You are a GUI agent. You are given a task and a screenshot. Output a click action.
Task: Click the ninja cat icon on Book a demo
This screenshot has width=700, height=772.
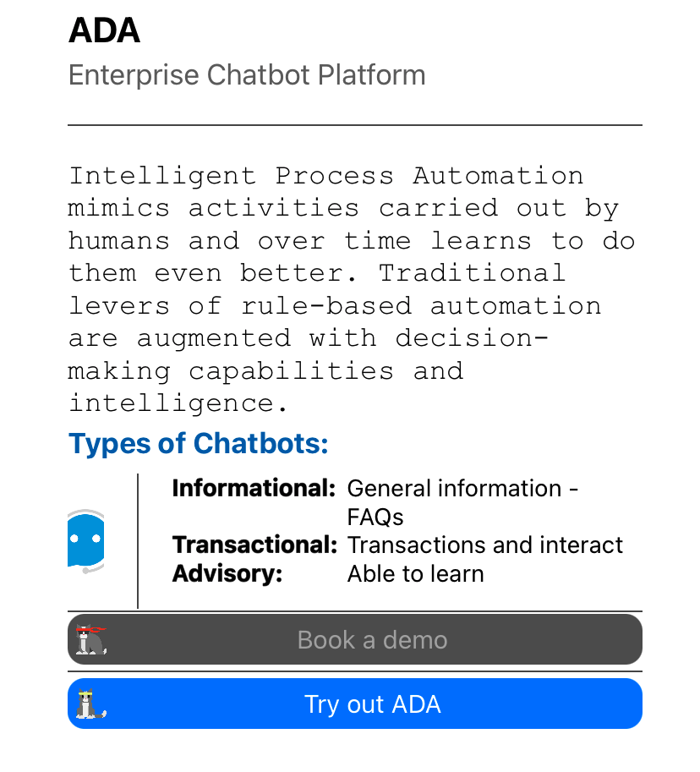coord(89,641)
